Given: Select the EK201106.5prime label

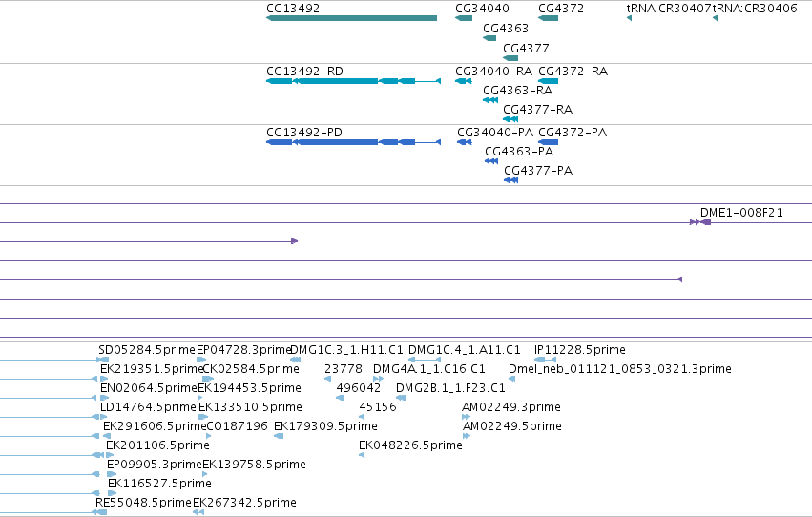Looking at the screenshot, I should pos(158,445).
